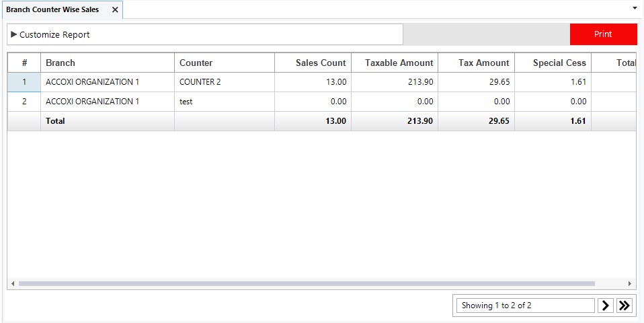Click Special Cess 1.61 in the COUNTER 2 row

tap(553, 82)
